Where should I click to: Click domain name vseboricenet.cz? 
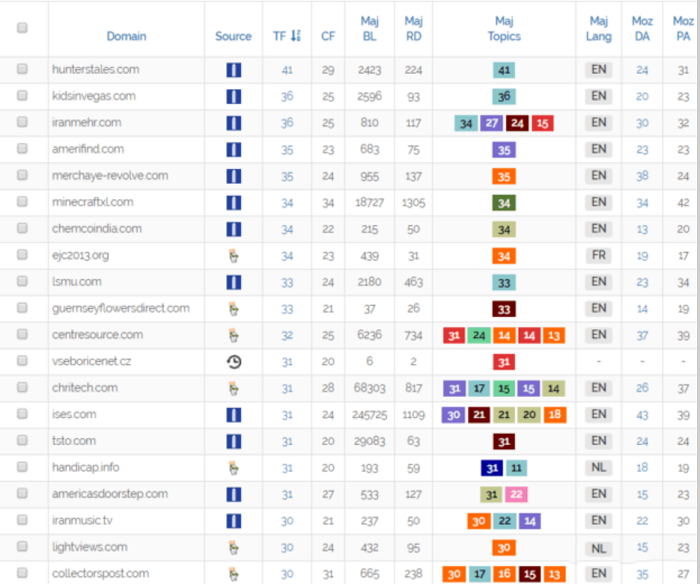91,361
